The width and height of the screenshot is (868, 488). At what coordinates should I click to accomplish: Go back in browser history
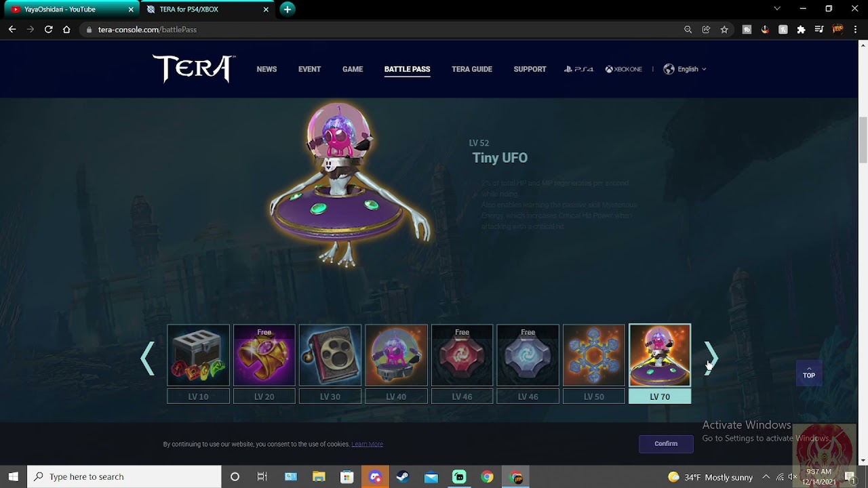pos(12,30)
